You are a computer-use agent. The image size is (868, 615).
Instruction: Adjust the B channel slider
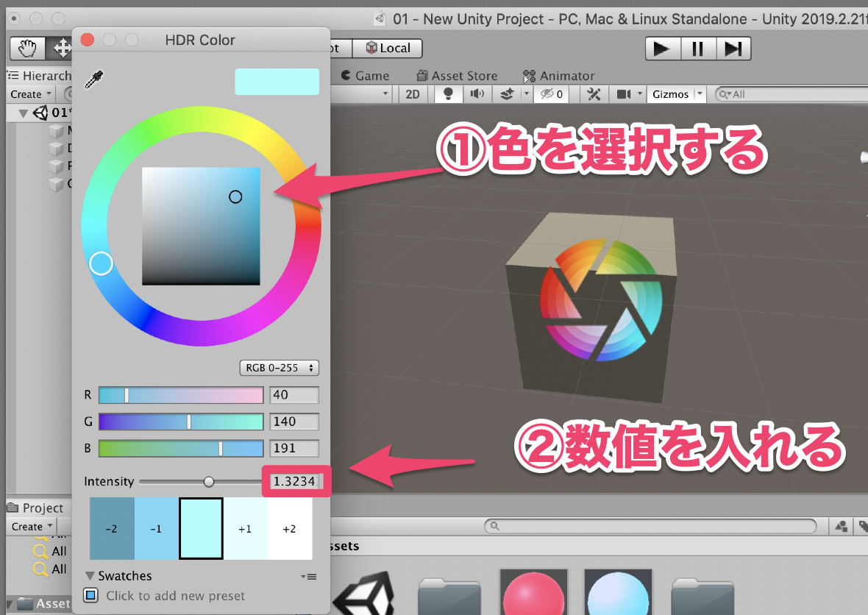tap(181, 449)
